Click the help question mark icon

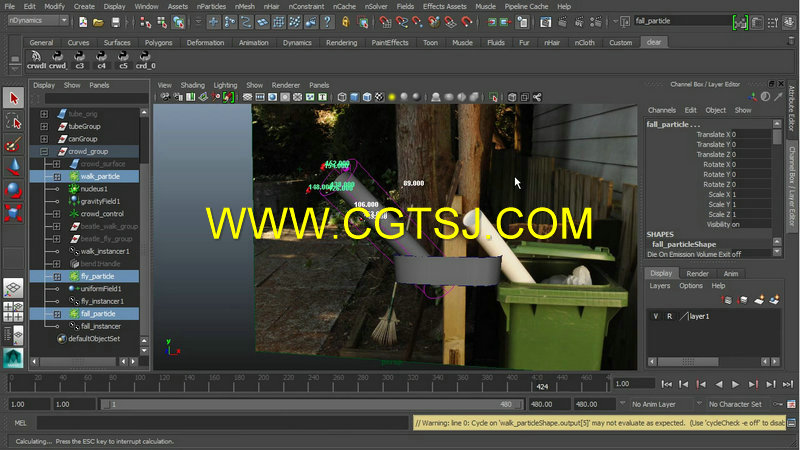(x=328, y=22)
